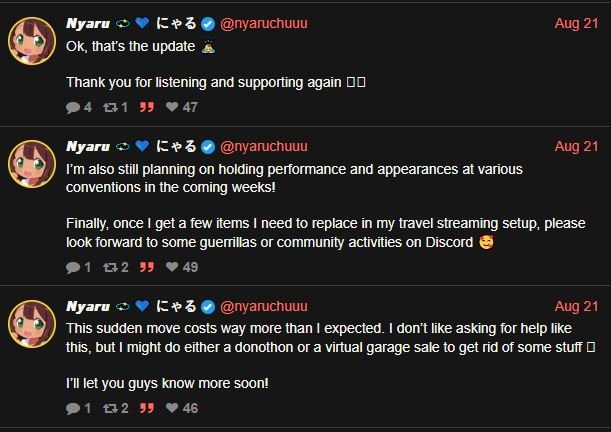611x432 pixels.
Task: Click the avatar on the conventions tweet
Action: (x=32, y=164)
